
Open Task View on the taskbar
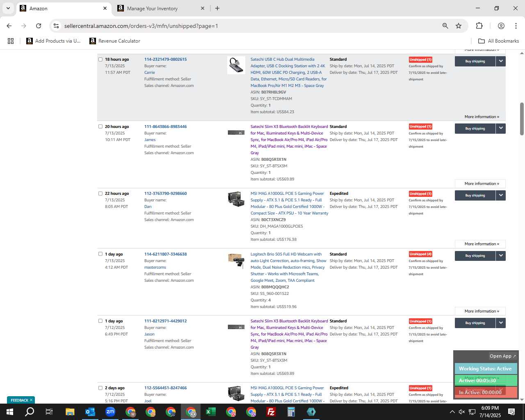(x=49, y=412)
